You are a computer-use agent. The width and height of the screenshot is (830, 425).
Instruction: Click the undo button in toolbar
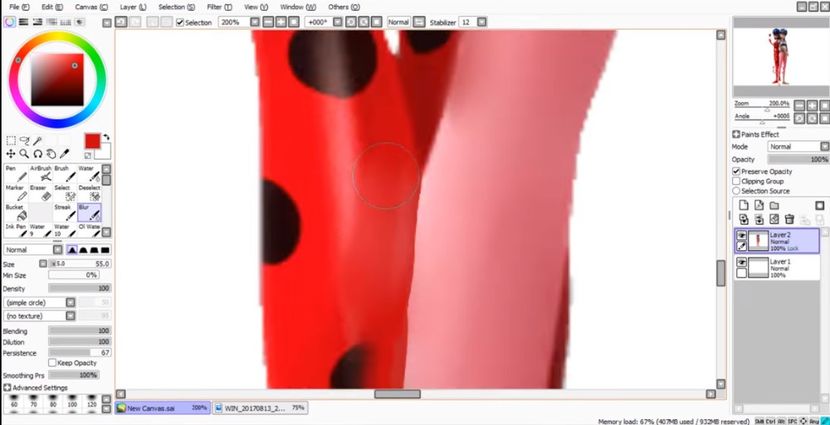click(x=121, y=22)
